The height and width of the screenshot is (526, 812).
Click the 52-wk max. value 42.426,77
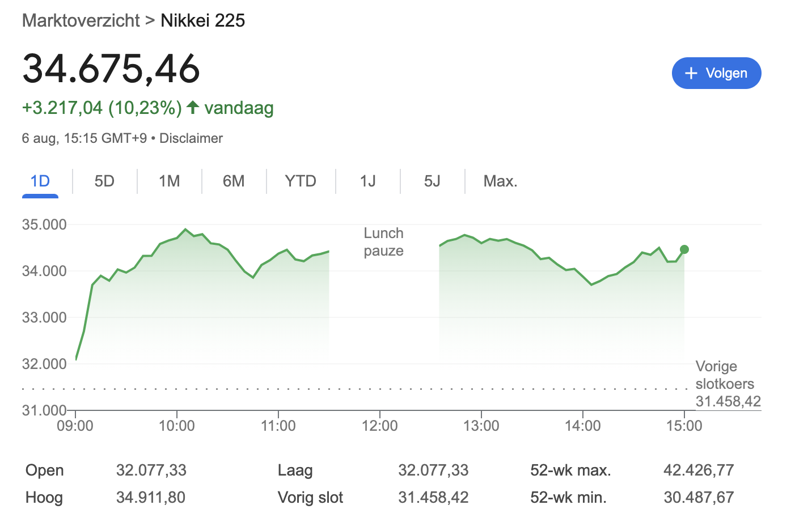point(699,470)
